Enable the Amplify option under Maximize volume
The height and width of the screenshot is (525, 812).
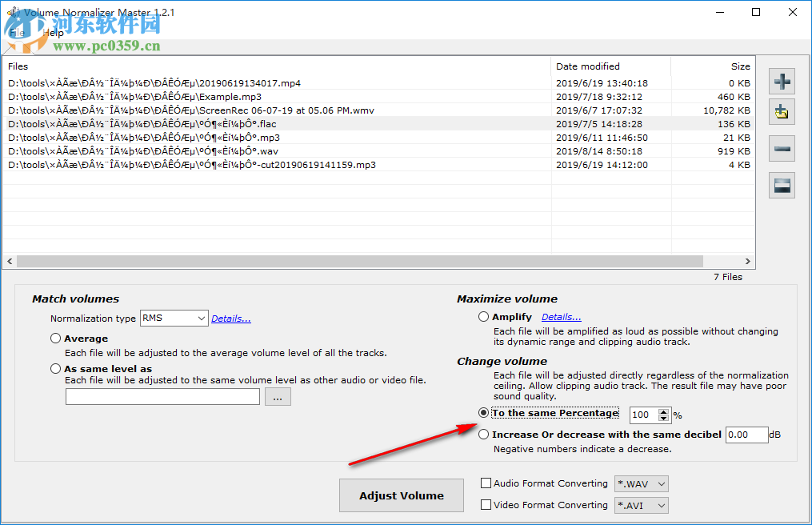pos(483,316)
